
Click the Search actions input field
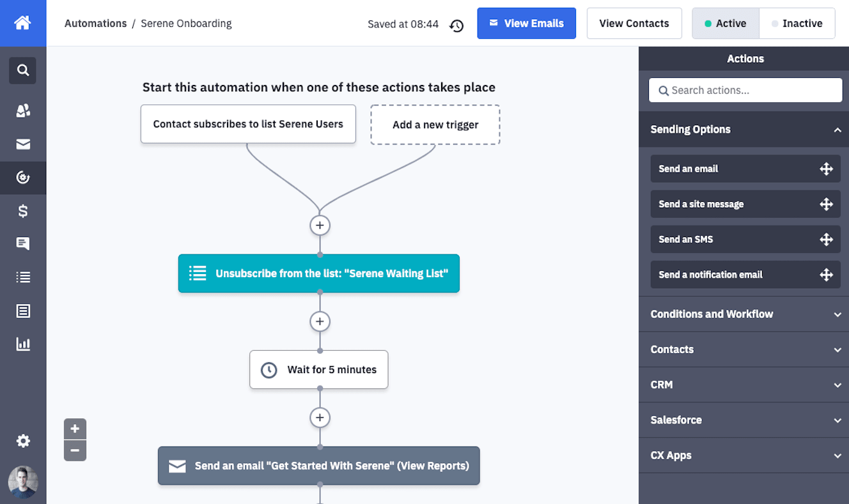(745, 91)
